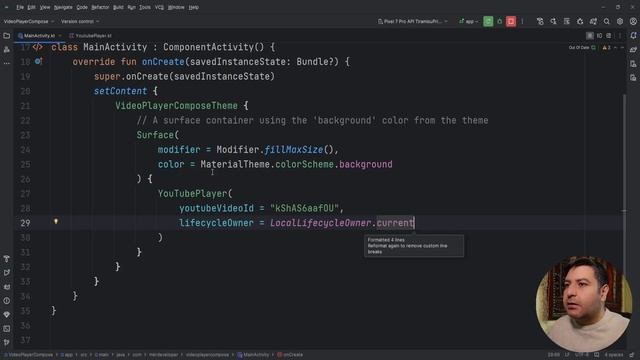Open the Window menu
Viewport: 640px width, 360px height.
[176, 7]
